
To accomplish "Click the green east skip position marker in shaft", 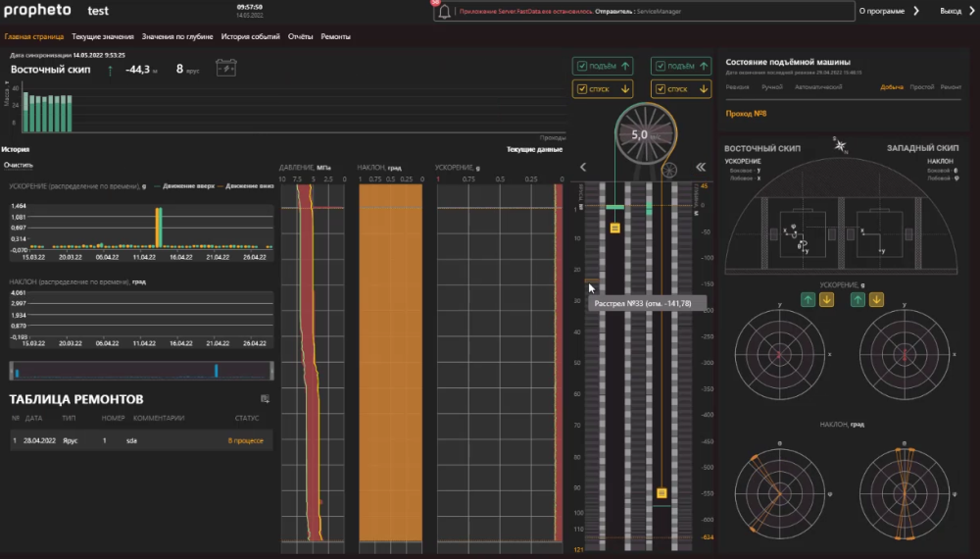I will pyautogui.click(x=615, y=207).
